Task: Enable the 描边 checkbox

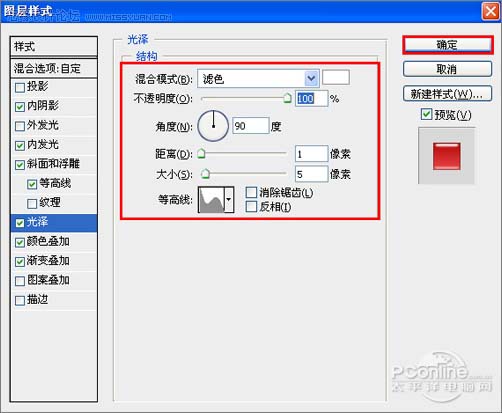Action: pos(20,300)
